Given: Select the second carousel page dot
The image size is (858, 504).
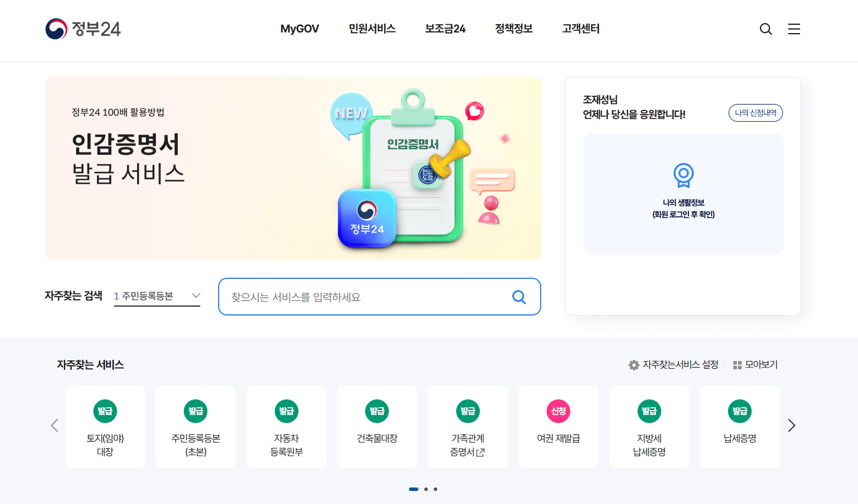Looking at the screenshot, I should [426, 489].
